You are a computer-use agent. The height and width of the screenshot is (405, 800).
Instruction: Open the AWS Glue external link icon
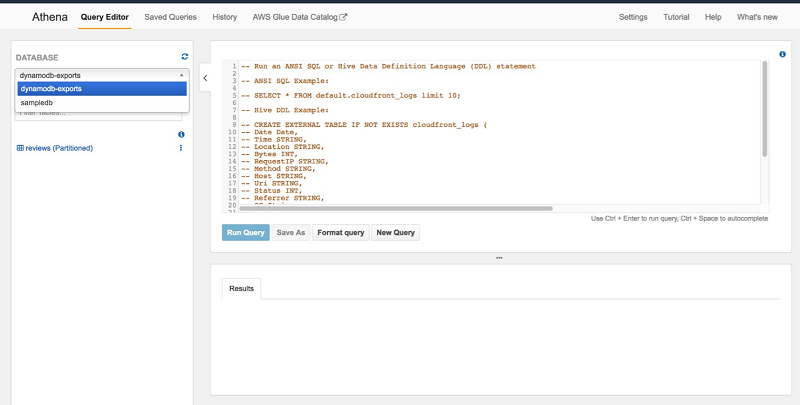tap(343, 17)
